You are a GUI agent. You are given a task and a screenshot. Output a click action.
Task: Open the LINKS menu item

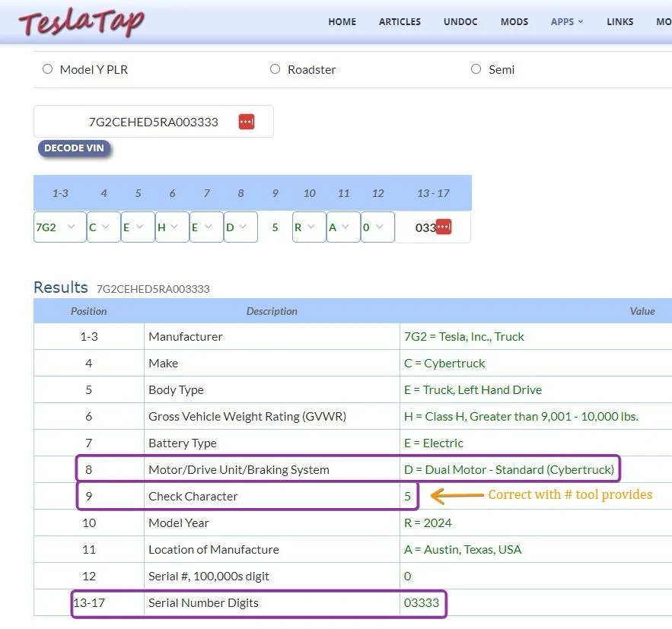619,22
